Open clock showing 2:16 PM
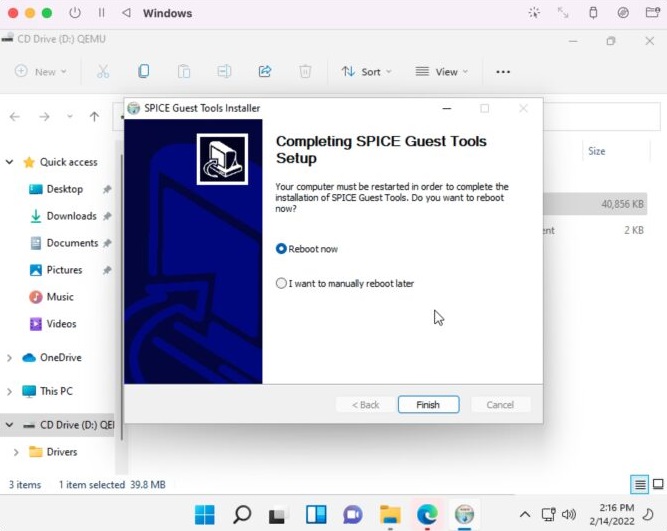The height and width of the screenshot is (531, 667). point(612,514)
